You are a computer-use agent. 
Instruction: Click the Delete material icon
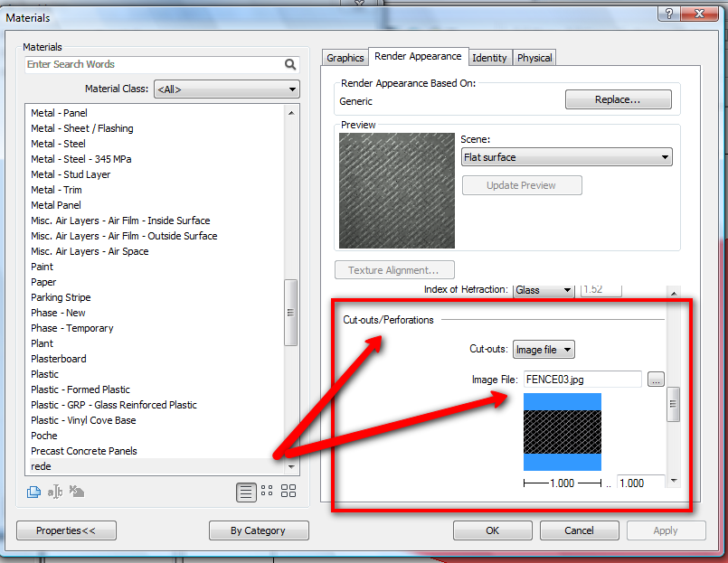point(77,491)
